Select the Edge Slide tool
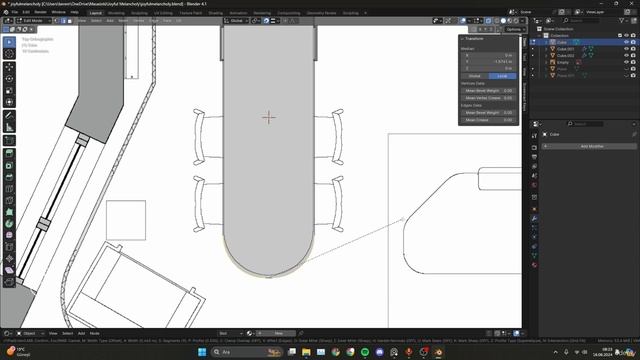The height and width of the screenshot is (360, 640). tap(9, 247)
